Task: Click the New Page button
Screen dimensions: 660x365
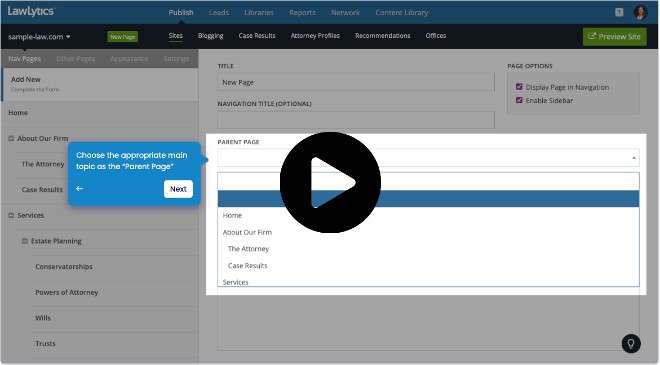Action: pyautogui.click(x=122, y=37)
